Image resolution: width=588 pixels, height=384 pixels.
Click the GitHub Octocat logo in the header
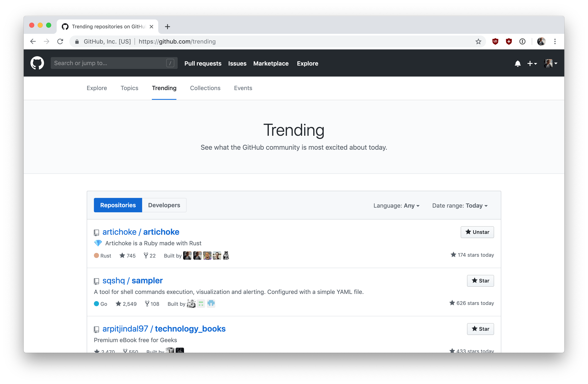coord(37,63)
